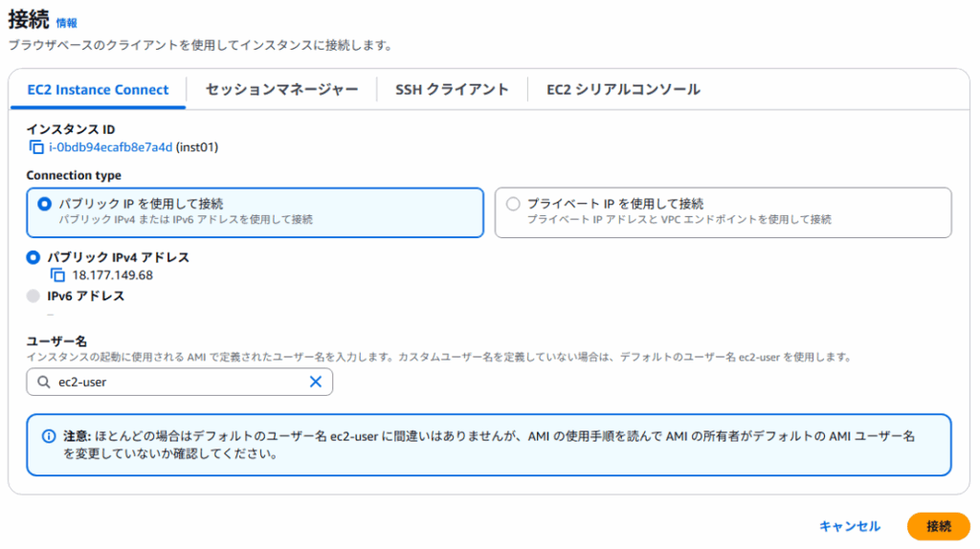
Task: Open the EC2 シリアルコンソール tab
Action: point(623,90)
